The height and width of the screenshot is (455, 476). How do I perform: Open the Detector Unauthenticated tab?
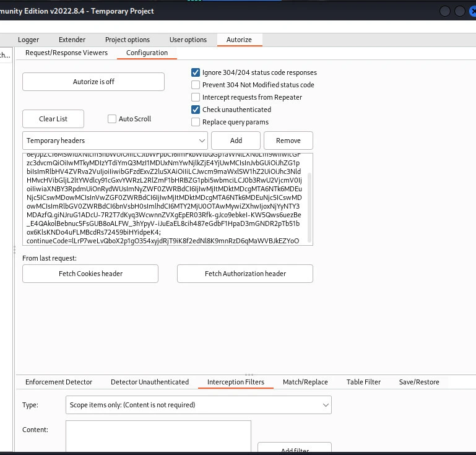150,382
